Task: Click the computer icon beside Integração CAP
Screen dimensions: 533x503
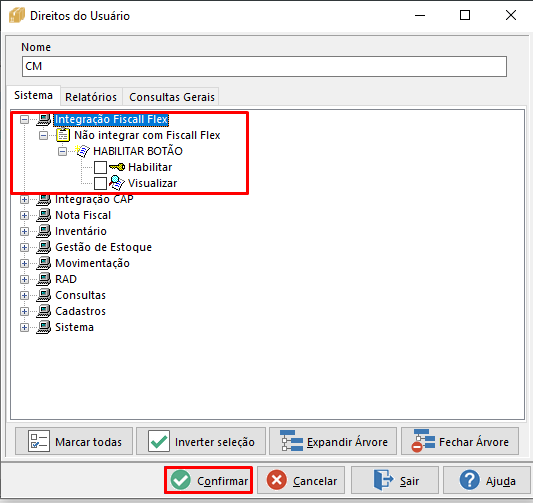Action: 44,199
